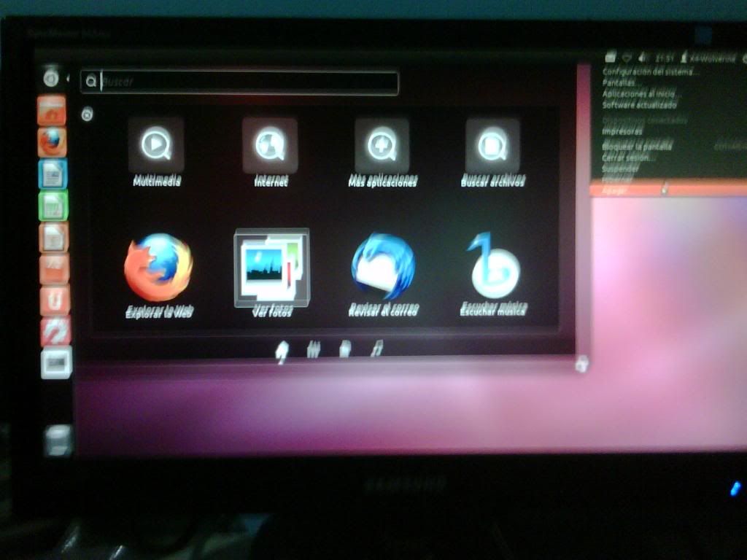Open the sound volume indicator
The image size is (747, 560).
[643, 58]
